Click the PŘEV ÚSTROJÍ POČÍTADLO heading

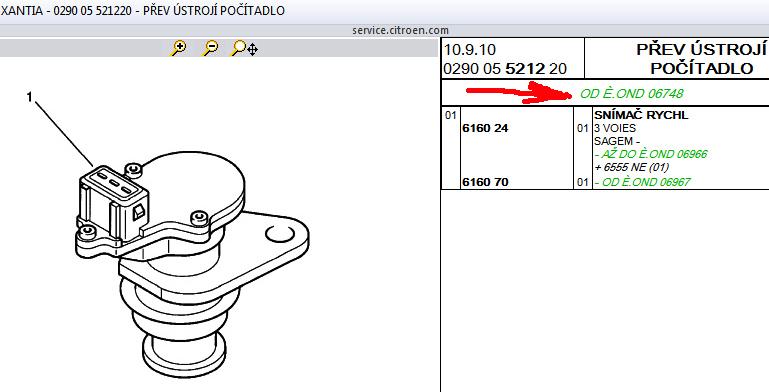[701, 58]
